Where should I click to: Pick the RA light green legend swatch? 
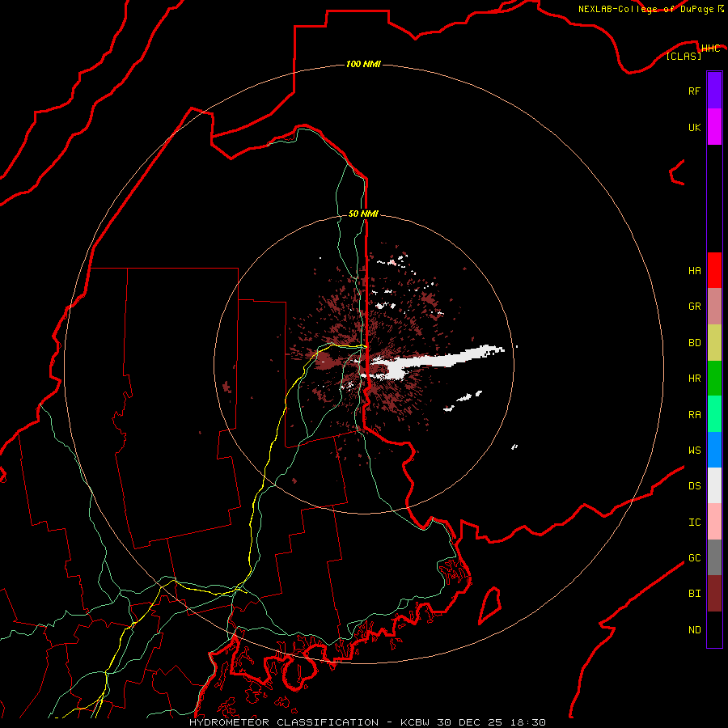pyautogui.click(x=714, y=414)
